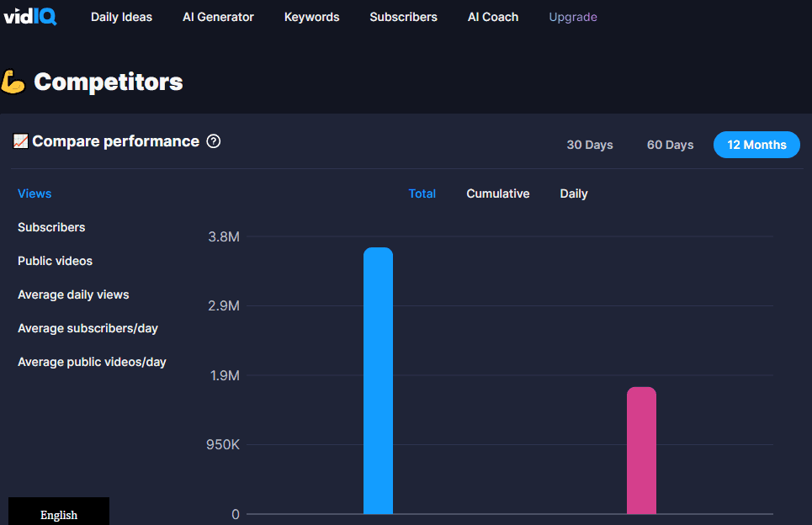This screenshot has width=812, height=525.
Task: Switch to the Daily chart view
Action: coord(573,194)
